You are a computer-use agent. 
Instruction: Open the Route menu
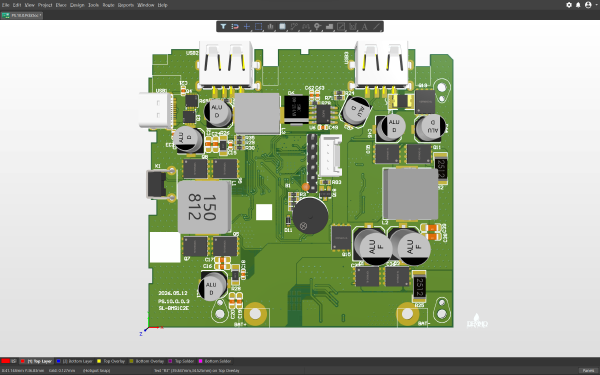tap(108, 5)
